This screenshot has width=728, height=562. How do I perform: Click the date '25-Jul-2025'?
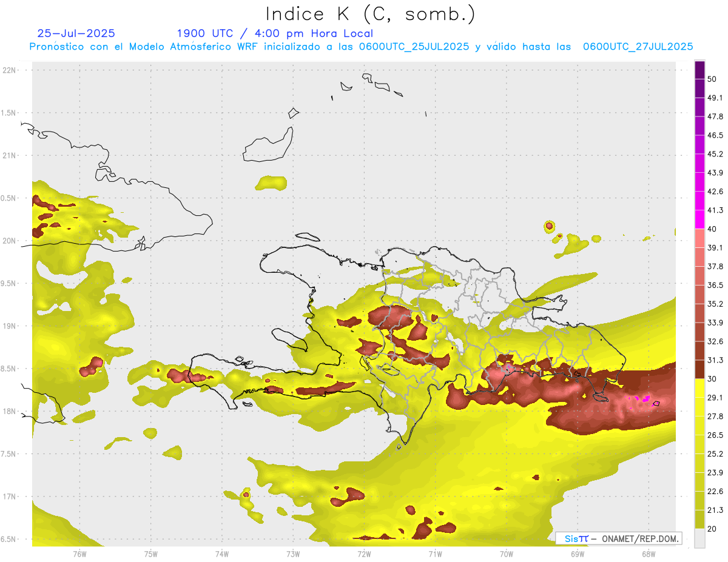pos(76,33)
